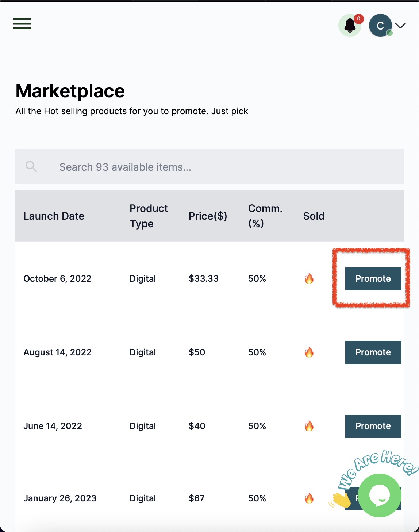Click the Comm. (%) column header
Screen dimensions: 419x532
point(265,216)
